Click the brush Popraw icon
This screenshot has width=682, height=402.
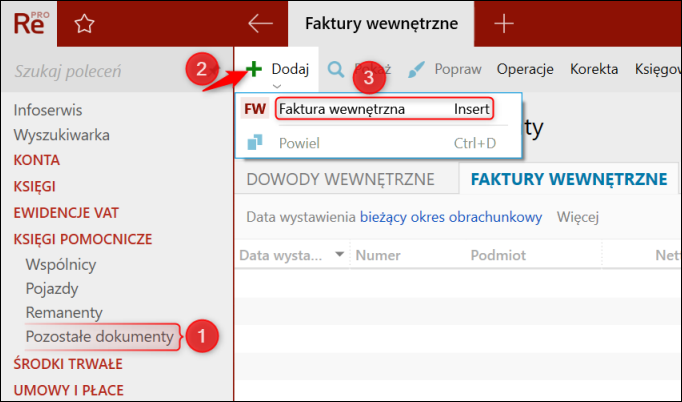[416, 70]
